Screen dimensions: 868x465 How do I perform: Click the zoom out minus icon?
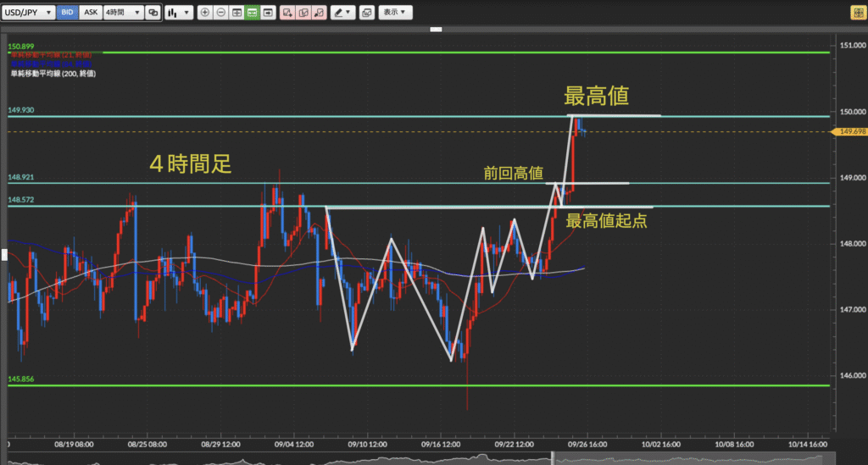click(x=220, y=13)
